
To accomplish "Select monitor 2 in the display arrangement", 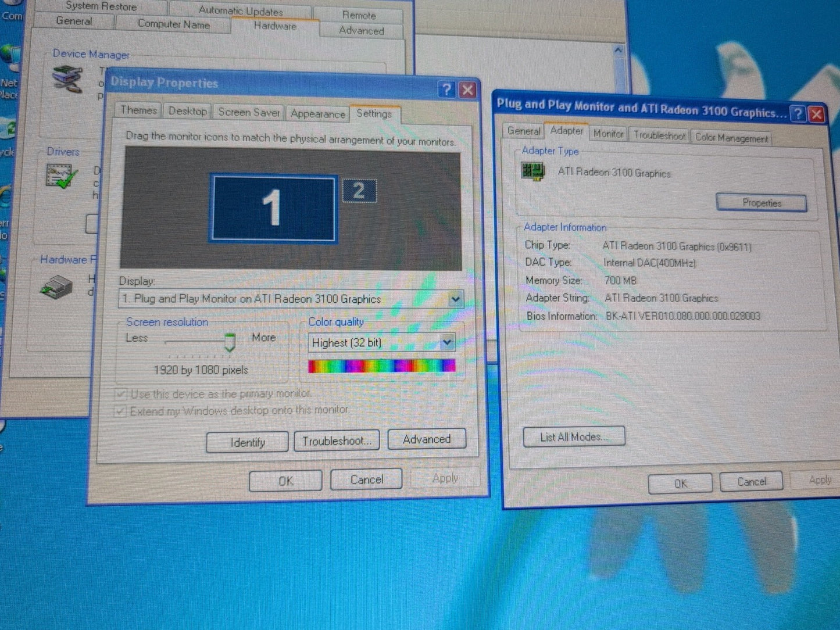I will pyautogui.click(x=359, y=191).
